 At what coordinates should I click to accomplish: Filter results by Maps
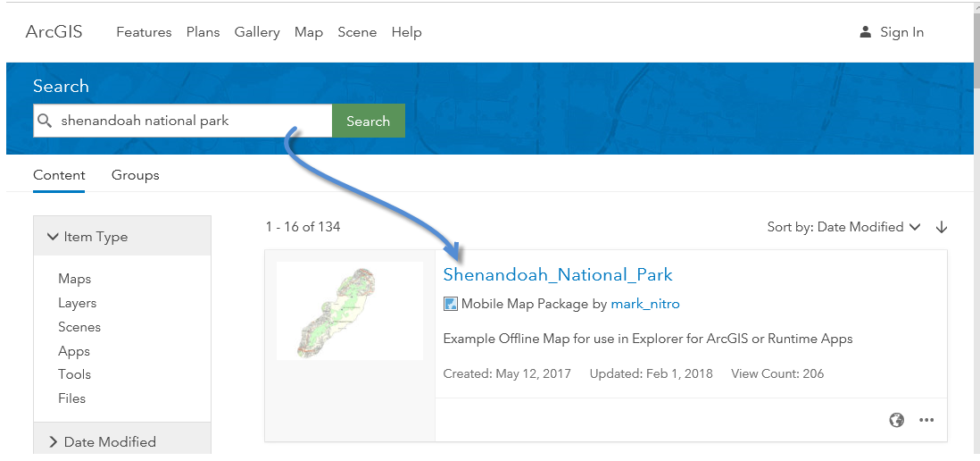pos(74,279)
